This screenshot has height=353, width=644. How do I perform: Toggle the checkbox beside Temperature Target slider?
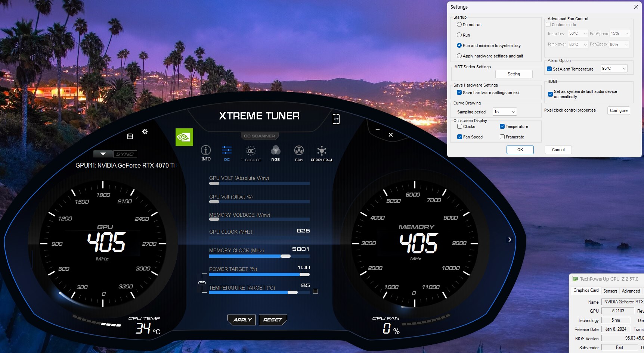coord(315,291)
